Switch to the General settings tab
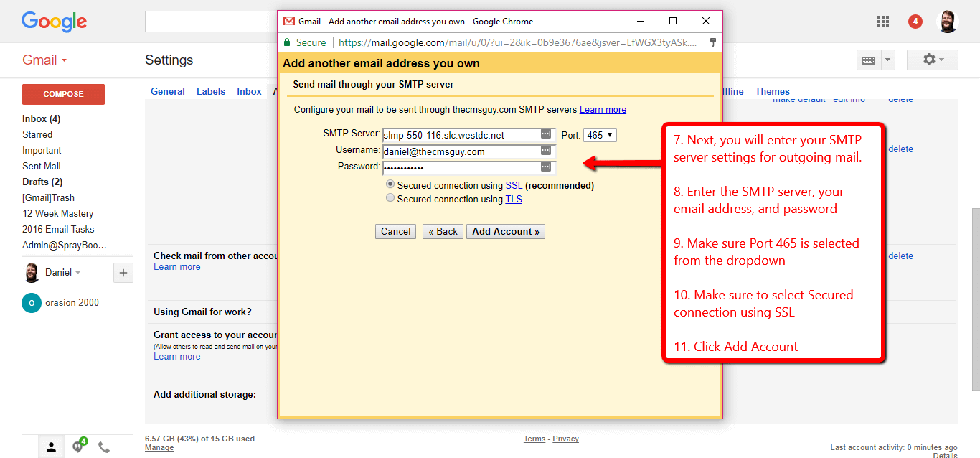Screen dimensions: 980x458 tap(168, 91)
